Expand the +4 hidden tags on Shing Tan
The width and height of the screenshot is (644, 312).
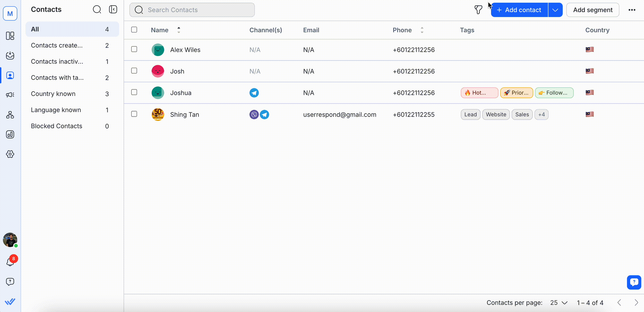click(541, 114)
